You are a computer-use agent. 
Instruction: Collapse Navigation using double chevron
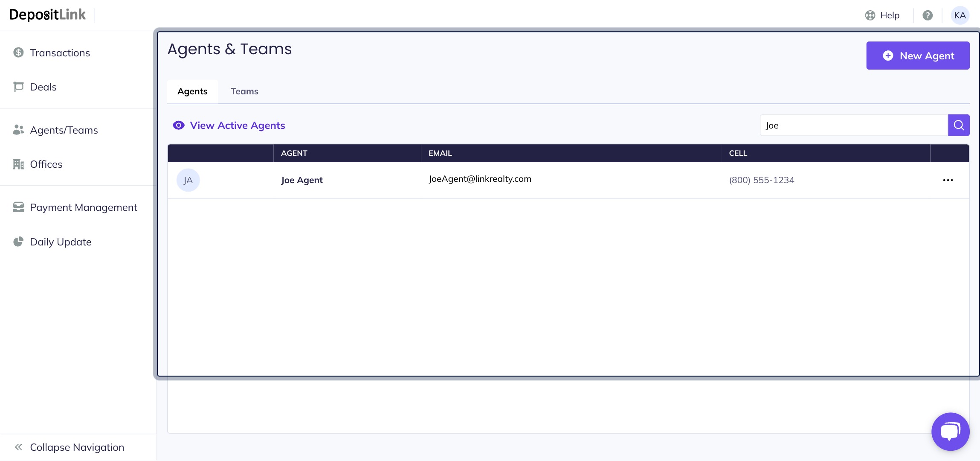tap(18, 447)
